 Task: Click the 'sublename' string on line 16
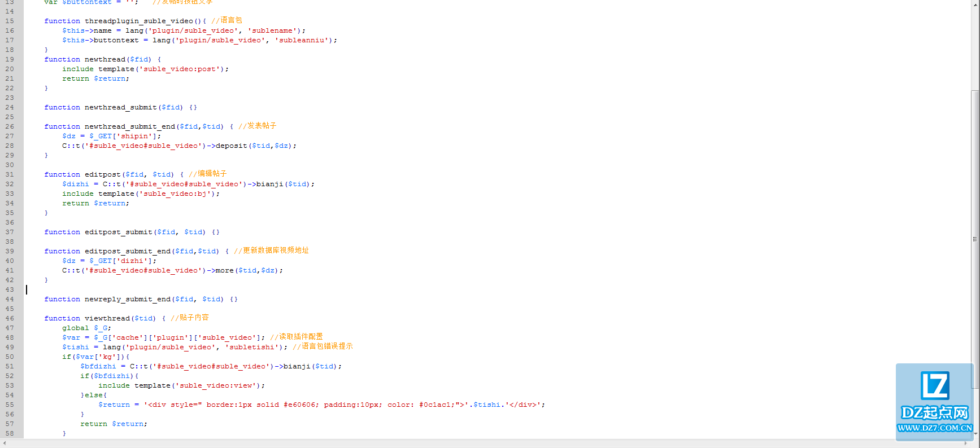272,30
